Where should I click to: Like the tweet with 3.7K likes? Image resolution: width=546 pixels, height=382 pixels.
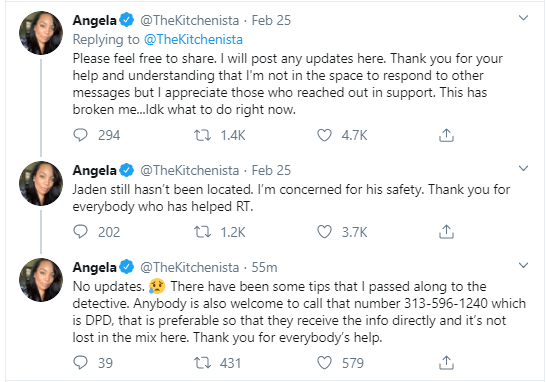pyautogui.click(x=324, y=232)
